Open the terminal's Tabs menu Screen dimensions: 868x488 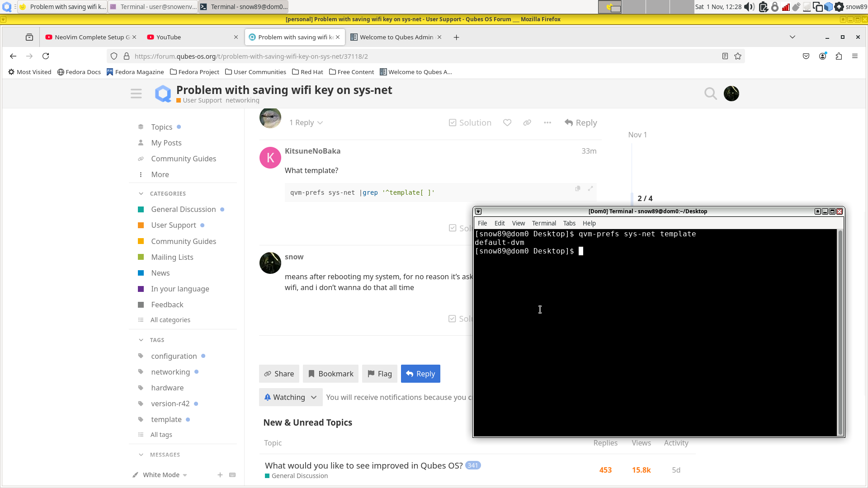569,223
